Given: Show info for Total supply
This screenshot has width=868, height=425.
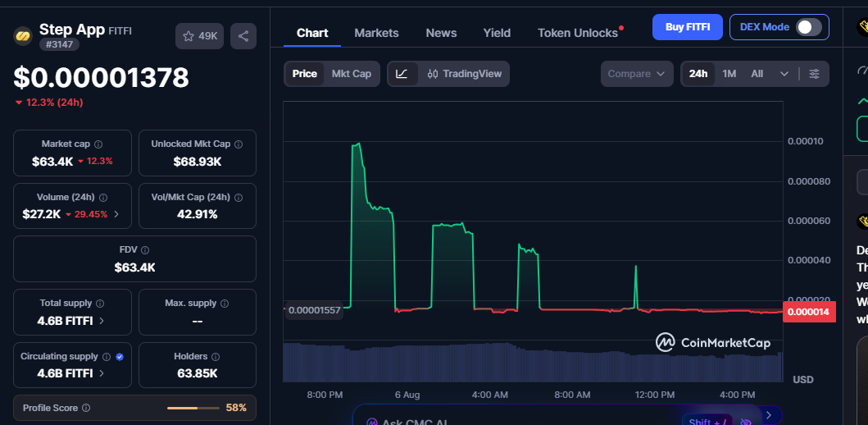Looking at the screenshot, I should (100, 304).
